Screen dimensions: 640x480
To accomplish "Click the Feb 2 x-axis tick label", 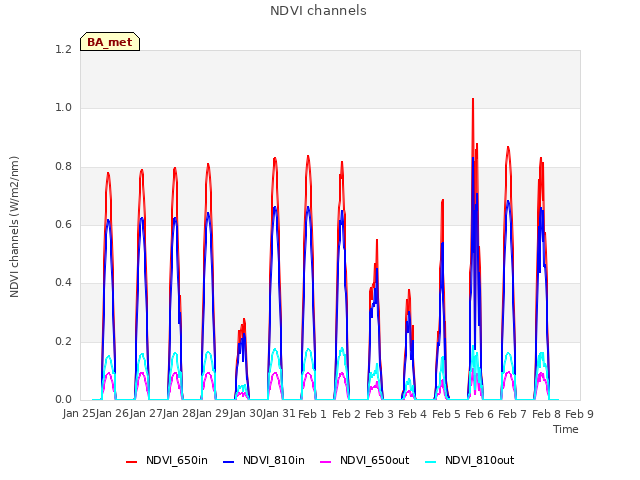I will [x=346, y=414].
